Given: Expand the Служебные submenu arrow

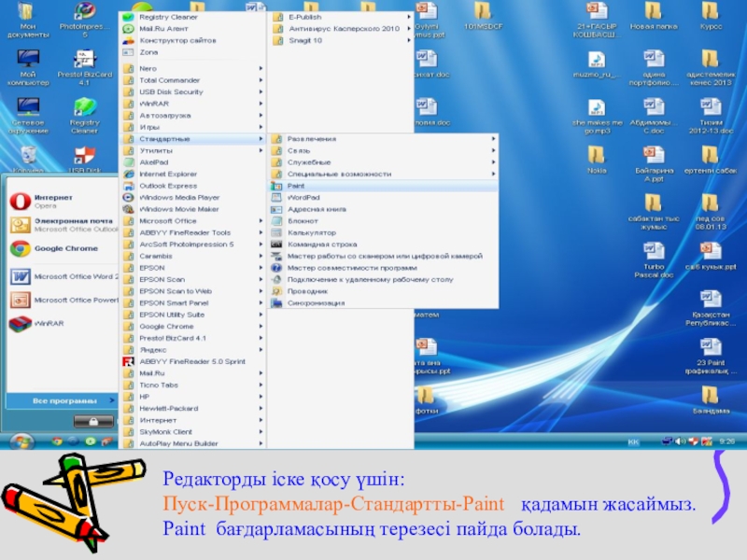Looking at the screenshot, I should [x=493, y=161].
